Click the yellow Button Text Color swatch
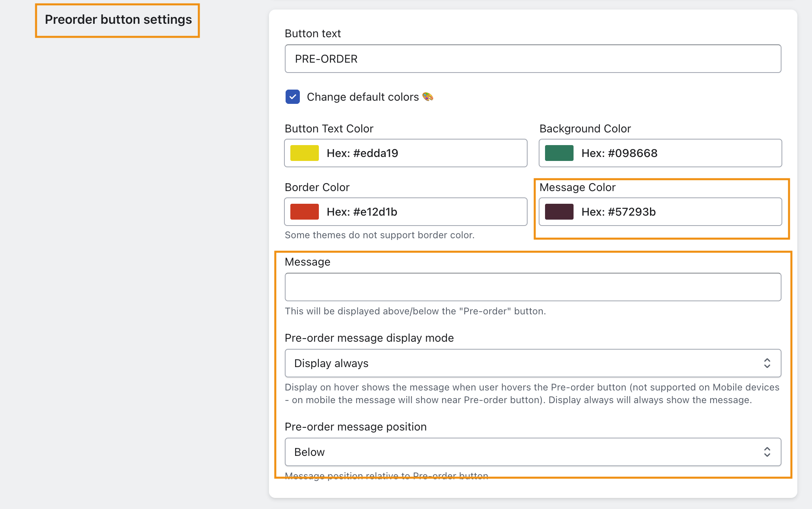Screen dimensions: 812x509 click(304, 153)
